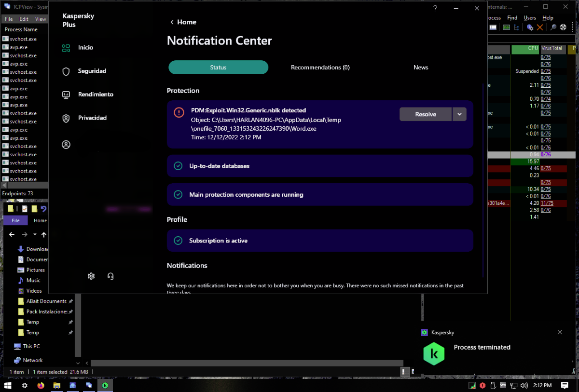Open Kaspersky support headset icon
Viewport: 579px width, 392px height.
pos(110,276)
